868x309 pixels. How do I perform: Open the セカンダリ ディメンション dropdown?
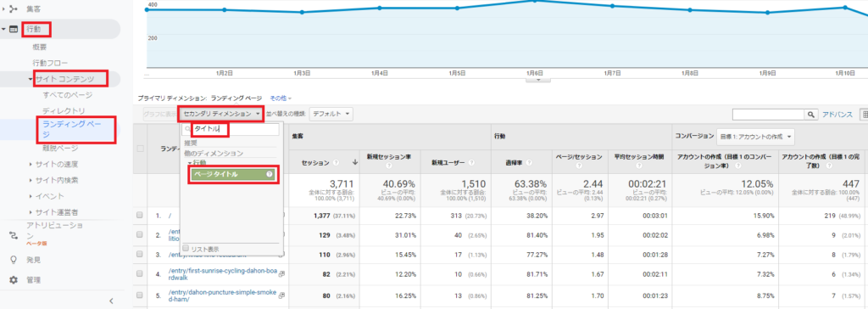tap(221, 114)
